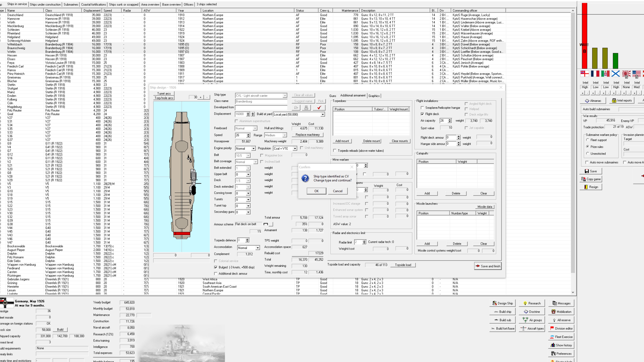Uncheck the Flight deck checkbox
The width and height of the screenshot is (644, 362).
point(422,114)
